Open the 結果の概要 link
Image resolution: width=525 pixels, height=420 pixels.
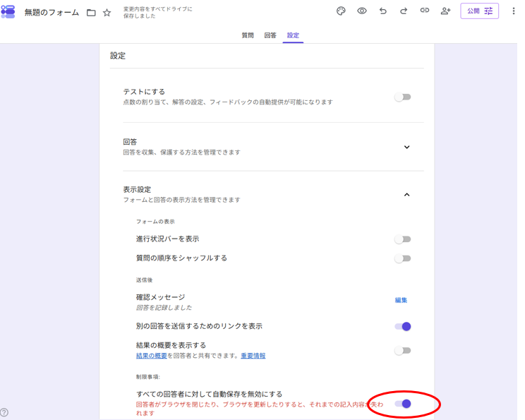(151, 356)
